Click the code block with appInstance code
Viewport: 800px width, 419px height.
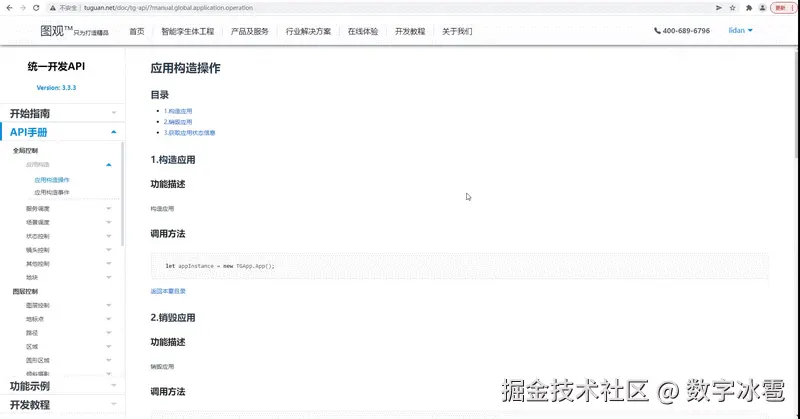click(x=459, y=265)
